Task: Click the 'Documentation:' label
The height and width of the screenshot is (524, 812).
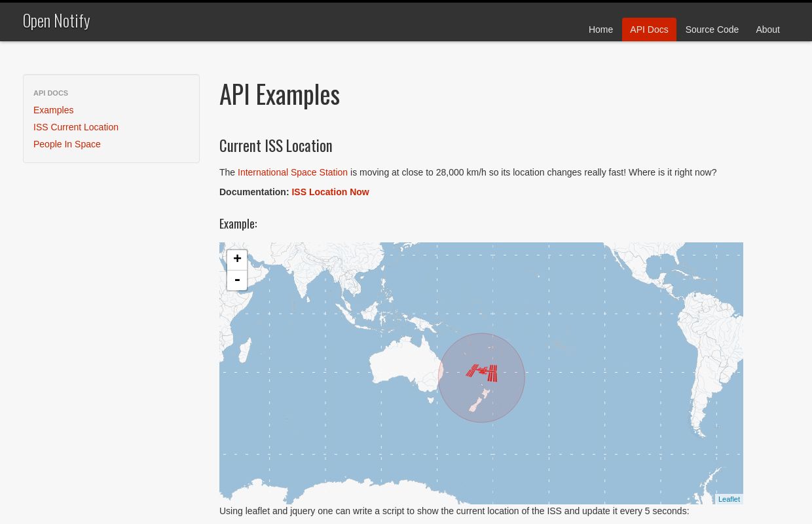Action: 254,192
